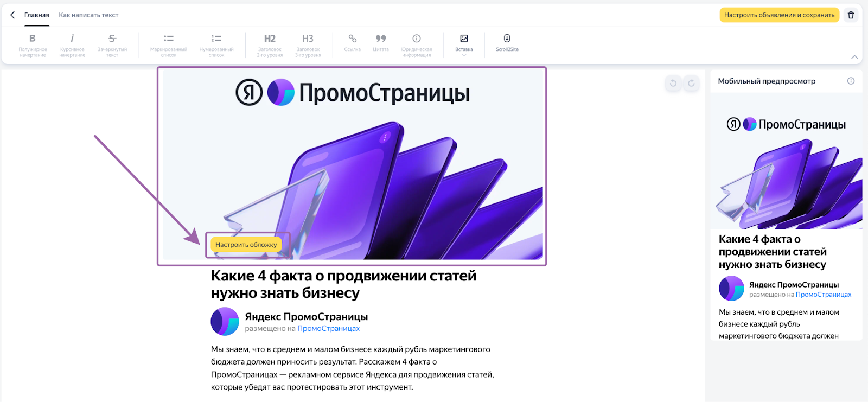Delete the article with trash icon
The height and width of the screenshot is (402, 868).
tap(851, 15)
